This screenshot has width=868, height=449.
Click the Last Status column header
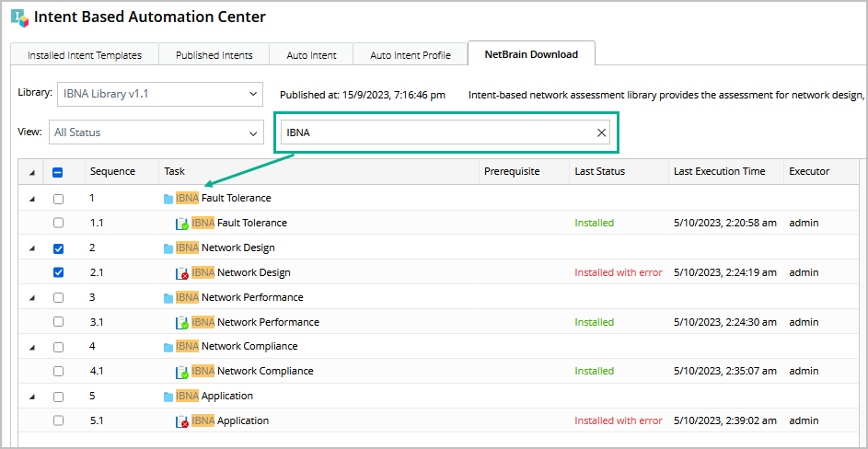pyautogui.click(x=599, y=171)
